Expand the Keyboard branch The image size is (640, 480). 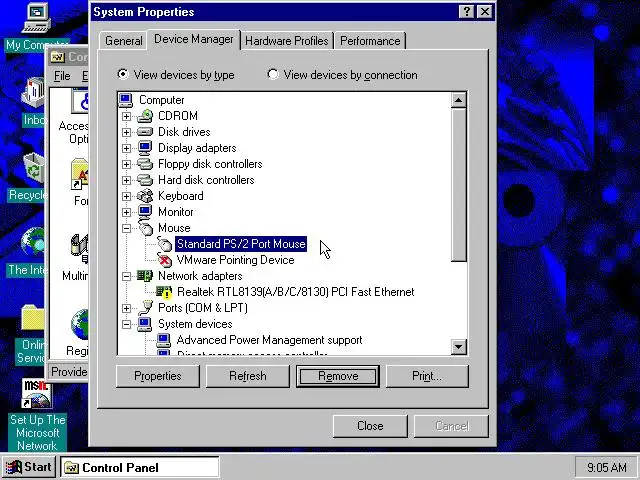click(x=127, y=196)
